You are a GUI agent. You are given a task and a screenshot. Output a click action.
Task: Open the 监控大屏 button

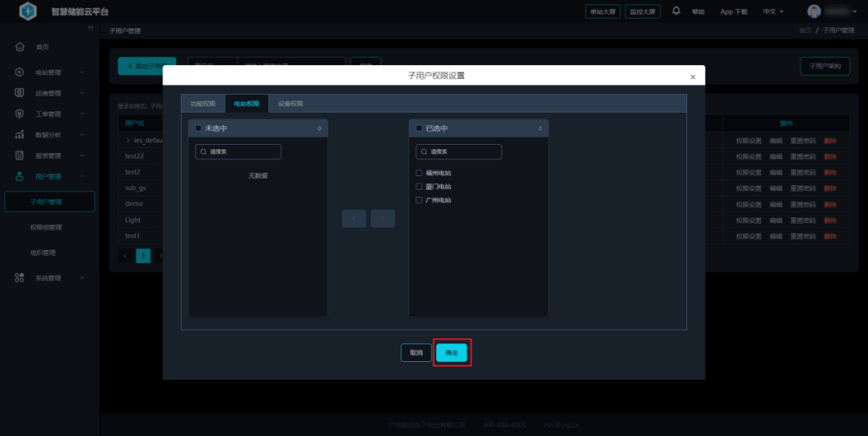click(x=643, y=11)
